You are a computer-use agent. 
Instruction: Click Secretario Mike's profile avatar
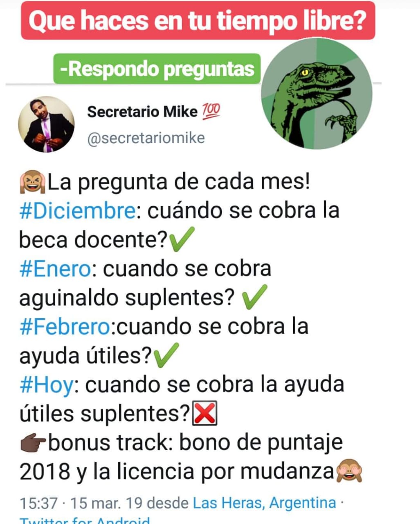[46, 124]
